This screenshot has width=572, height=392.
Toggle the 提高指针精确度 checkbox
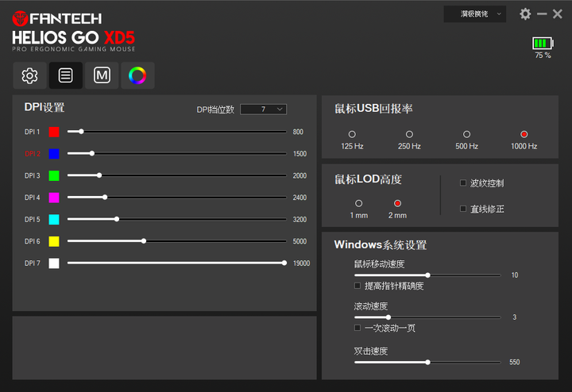click(x=357, y=286)
